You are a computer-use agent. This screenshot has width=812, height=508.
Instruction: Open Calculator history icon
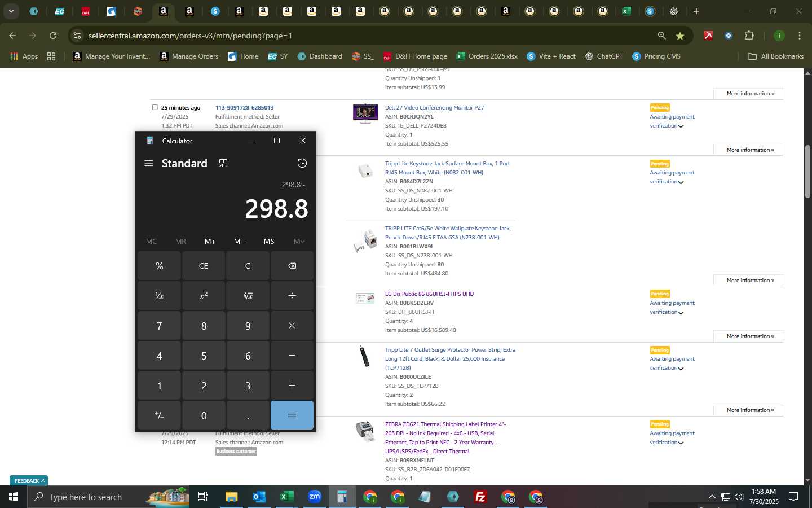pos(302,163)
